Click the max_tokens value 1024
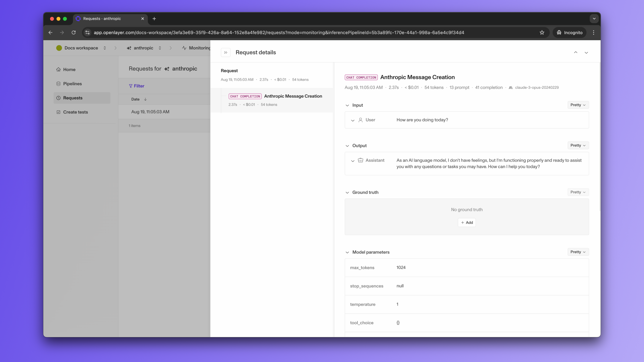The height and width of the screenshot is (362, 644). coord(401,268)
